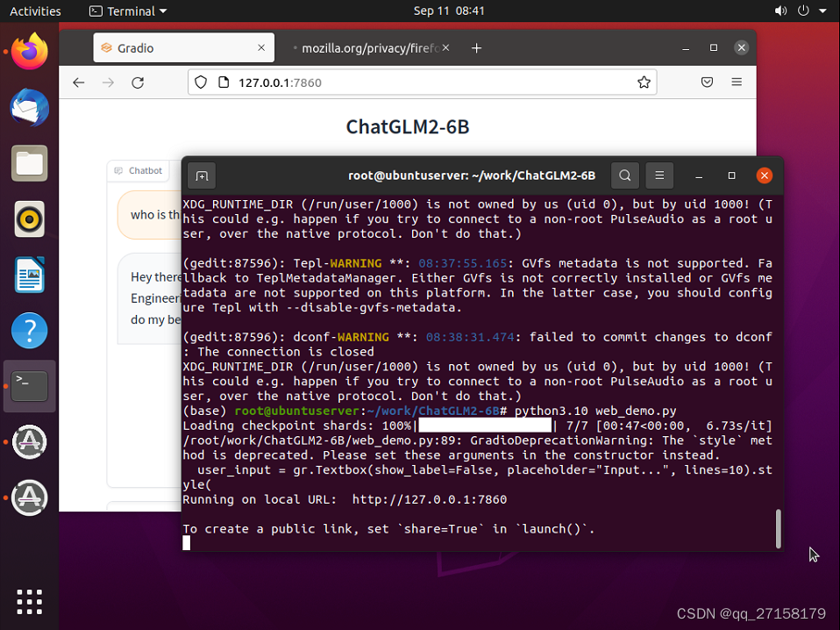Click the Tepl-WARNING text in terminal
Screen dimensions: 840x630
coord(337,263)
